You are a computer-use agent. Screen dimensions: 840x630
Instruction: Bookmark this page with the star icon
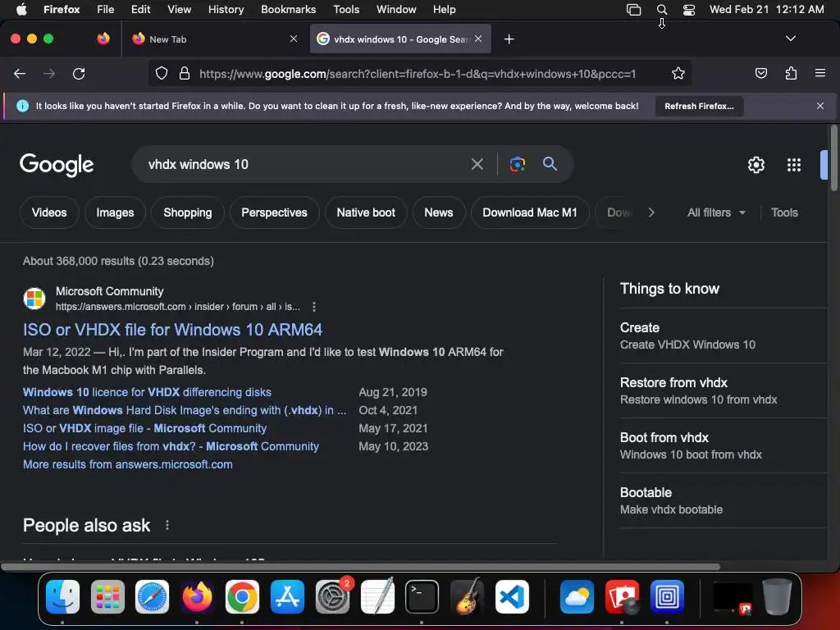pos(678,73)
